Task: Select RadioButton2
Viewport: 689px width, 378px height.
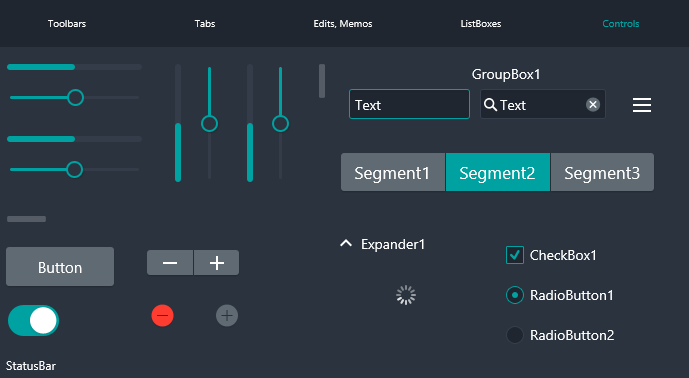Action: click(x=515, y=335)
